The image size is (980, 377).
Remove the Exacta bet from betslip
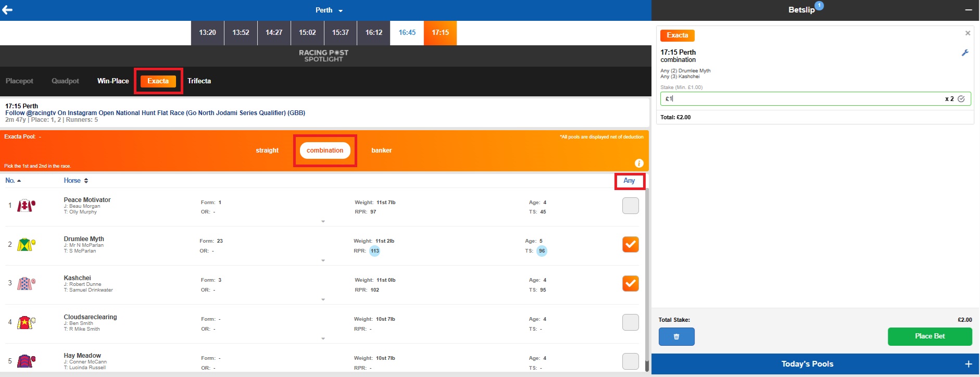click(x=968, y=33)
